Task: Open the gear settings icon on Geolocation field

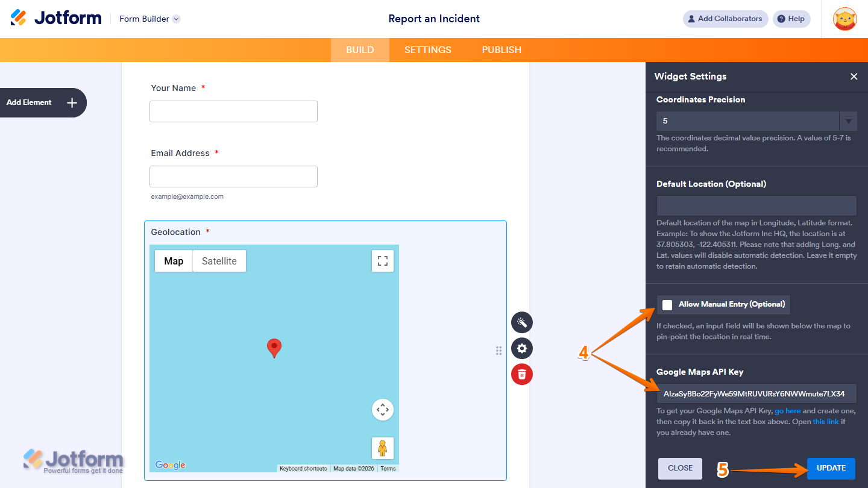Action: point(521,348)
